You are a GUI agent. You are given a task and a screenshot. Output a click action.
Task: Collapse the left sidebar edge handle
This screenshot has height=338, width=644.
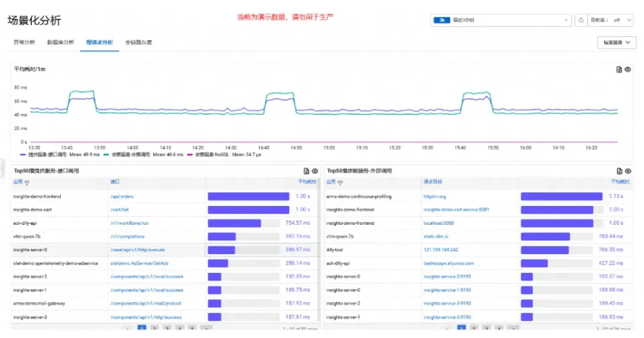(x=2, y=168)
